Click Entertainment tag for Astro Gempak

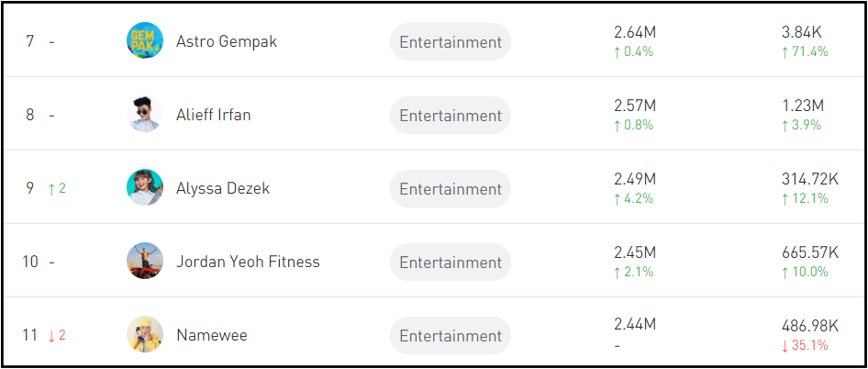pyautogui.click(x=450, y=41)
